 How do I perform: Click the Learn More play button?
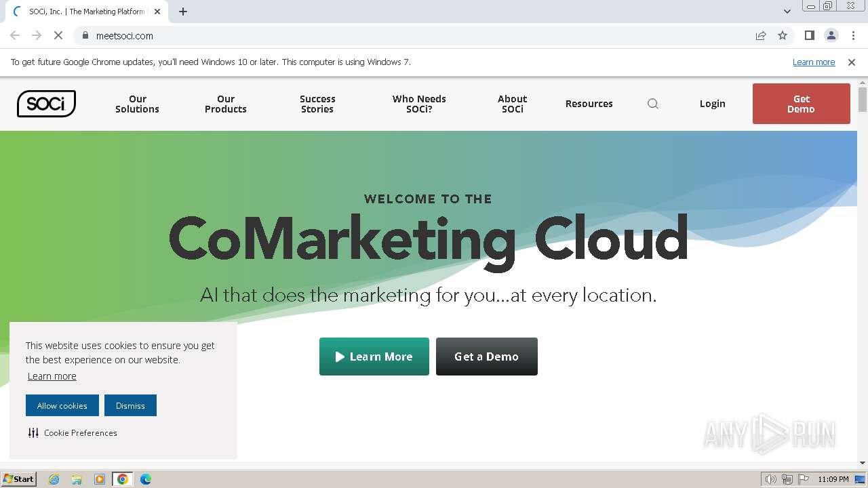[x=374, y=357]
